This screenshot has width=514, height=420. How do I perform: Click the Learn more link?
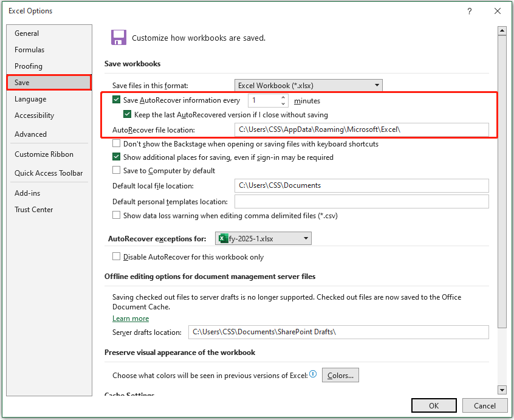(x=130, y=318)
